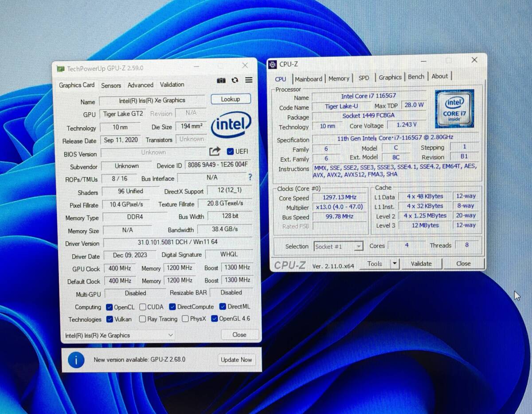This screenshot has width=532, height=414.
Task: Click the Update Now button
Action: coord(236,360)
